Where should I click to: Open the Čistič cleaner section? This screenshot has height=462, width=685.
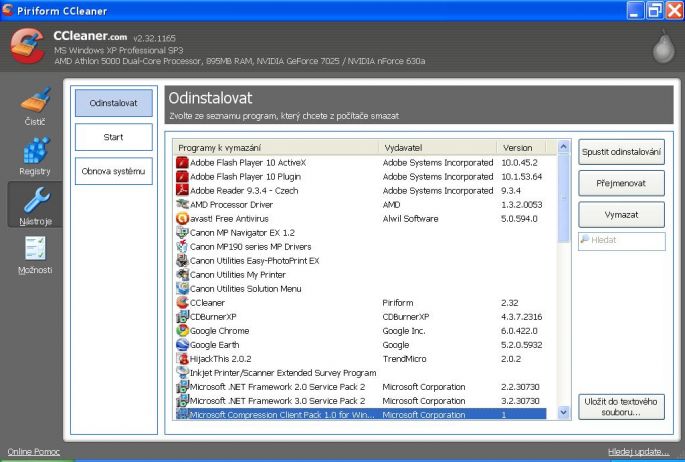tap(35, 107)
